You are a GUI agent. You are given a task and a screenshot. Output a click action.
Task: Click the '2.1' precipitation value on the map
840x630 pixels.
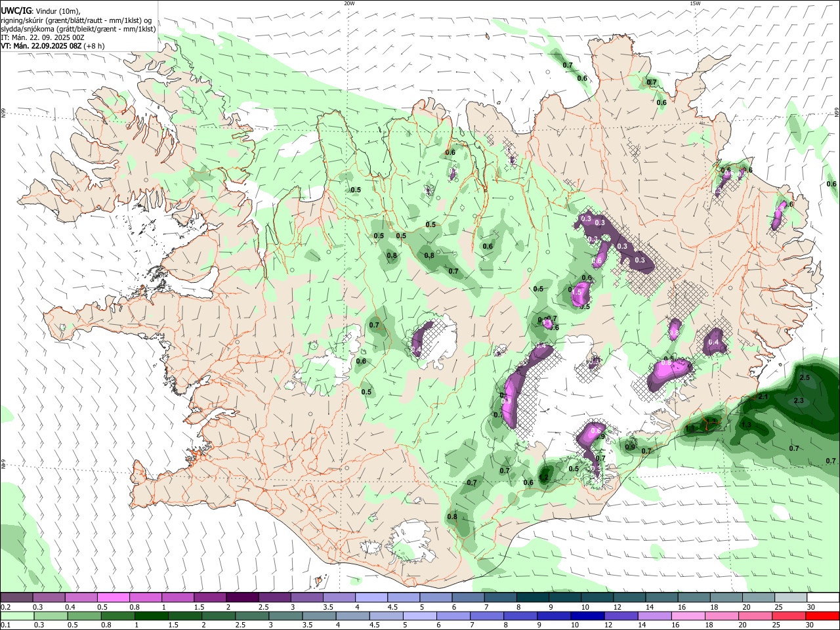coord(763,396)
